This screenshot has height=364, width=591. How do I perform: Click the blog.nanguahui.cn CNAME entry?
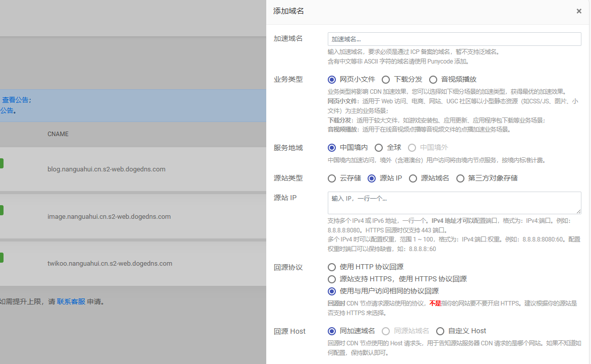click(106, 169)
